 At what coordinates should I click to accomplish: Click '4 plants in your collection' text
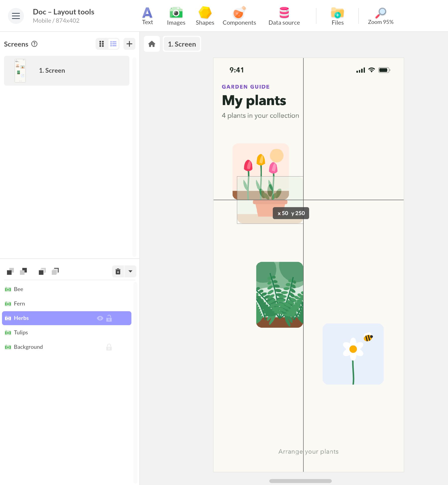(x=260, y=116)
